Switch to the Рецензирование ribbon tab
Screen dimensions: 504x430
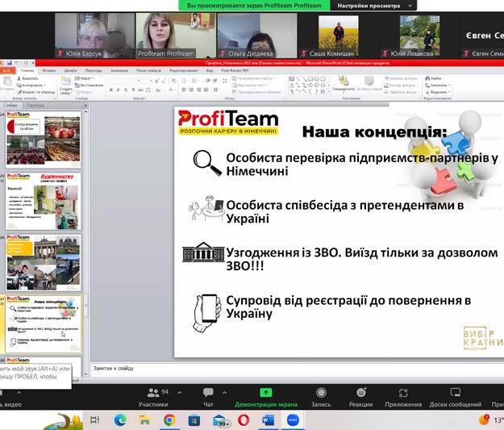(184, 70)
